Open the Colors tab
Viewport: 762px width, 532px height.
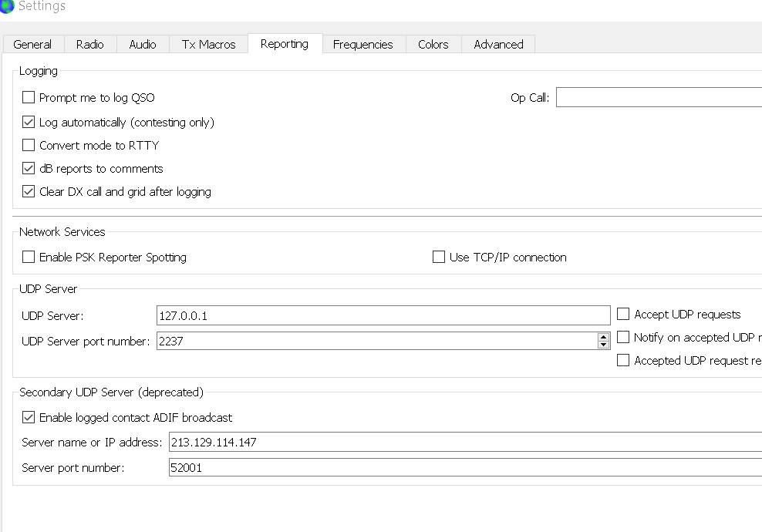pyautogui.click(x=433, y=45)
